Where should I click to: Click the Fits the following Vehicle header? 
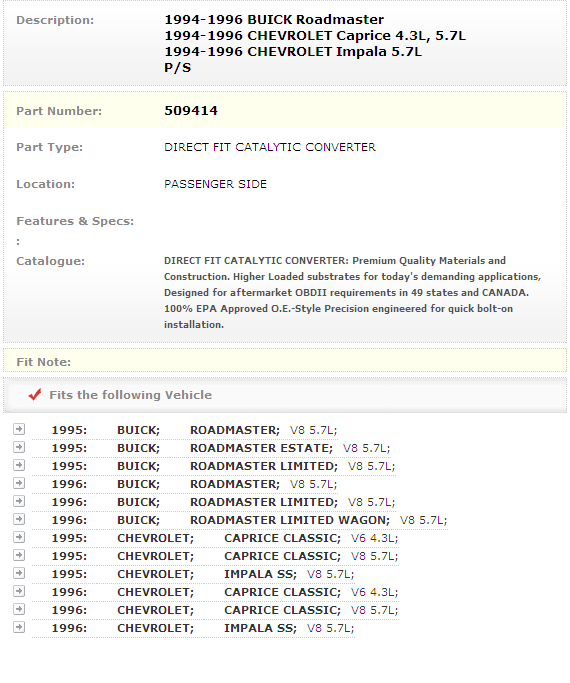click(130, 395)
